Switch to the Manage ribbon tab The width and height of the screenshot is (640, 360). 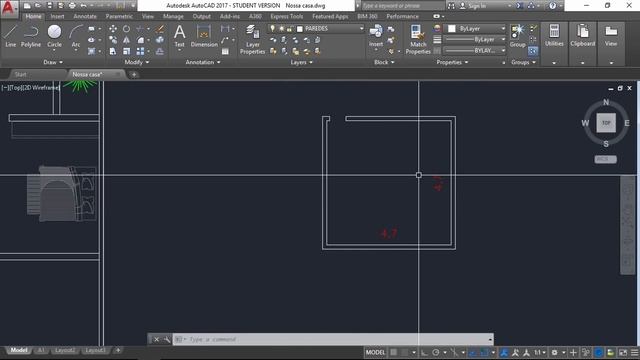coord(173,16)
